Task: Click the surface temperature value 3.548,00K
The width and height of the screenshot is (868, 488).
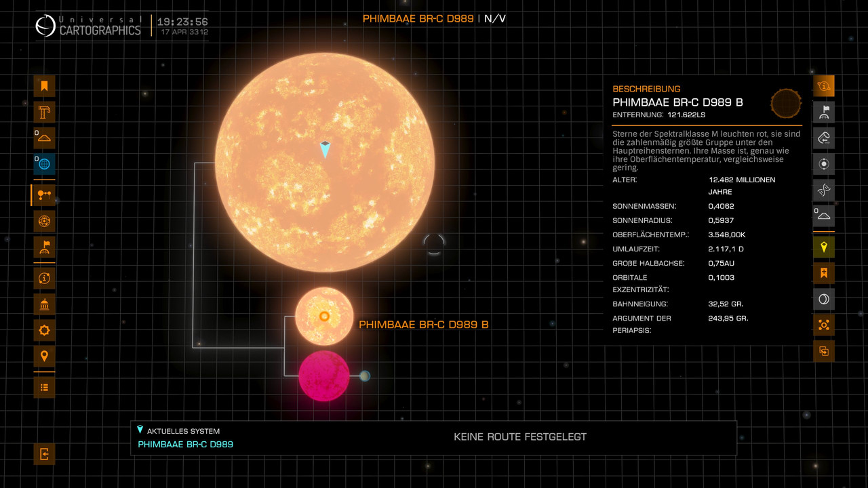Action: point(728,235)
